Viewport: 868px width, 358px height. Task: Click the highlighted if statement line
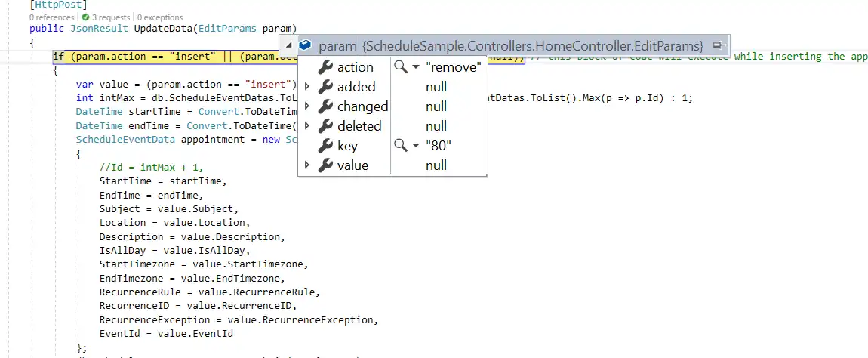pyautogui.click(x=288, y=56)
